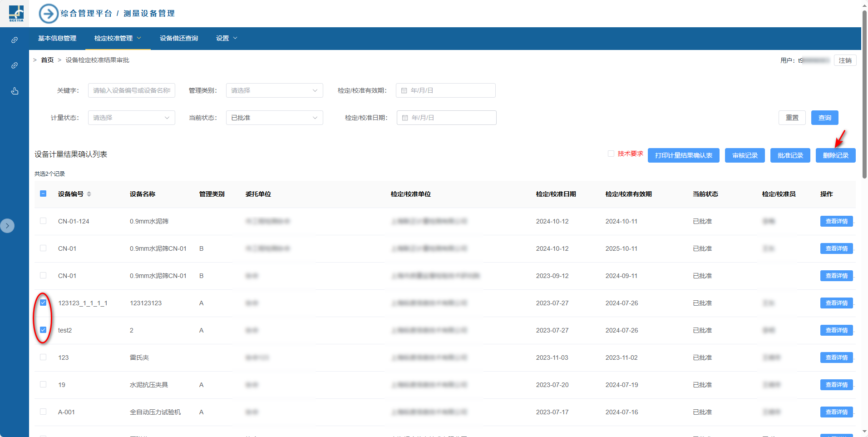Click the 关键字 keyword input field

131,90
